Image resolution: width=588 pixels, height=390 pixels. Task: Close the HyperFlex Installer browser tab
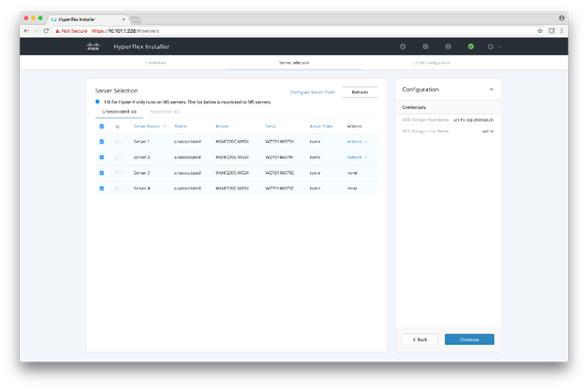(x=123, y=19)
